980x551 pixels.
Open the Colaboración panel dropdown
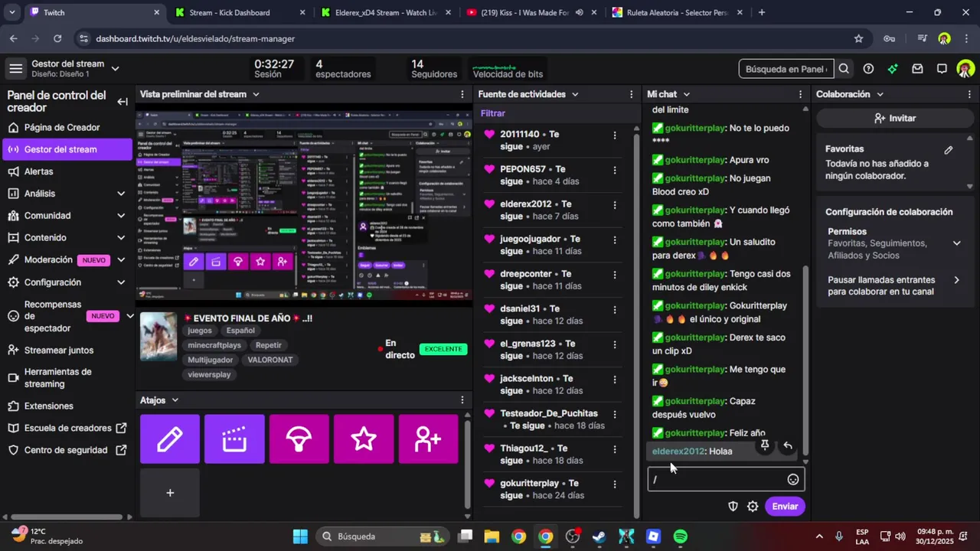tap(880, 94)
